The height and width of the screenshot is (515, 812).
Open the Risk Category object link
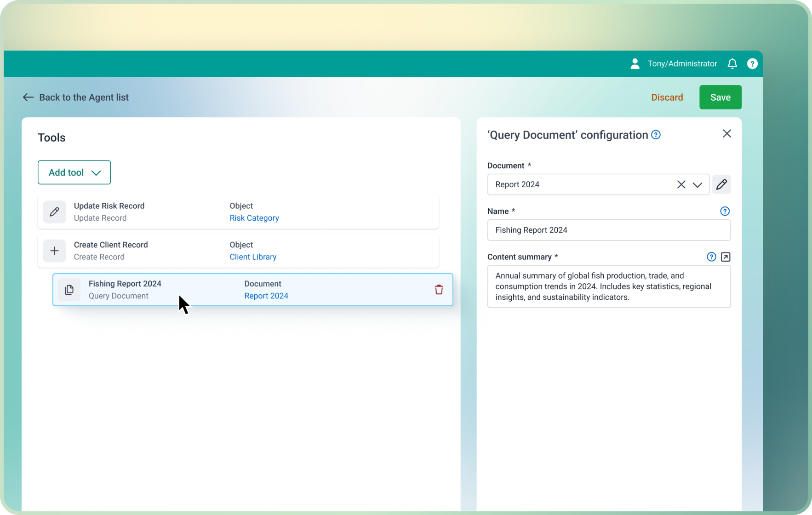(254, 218)
